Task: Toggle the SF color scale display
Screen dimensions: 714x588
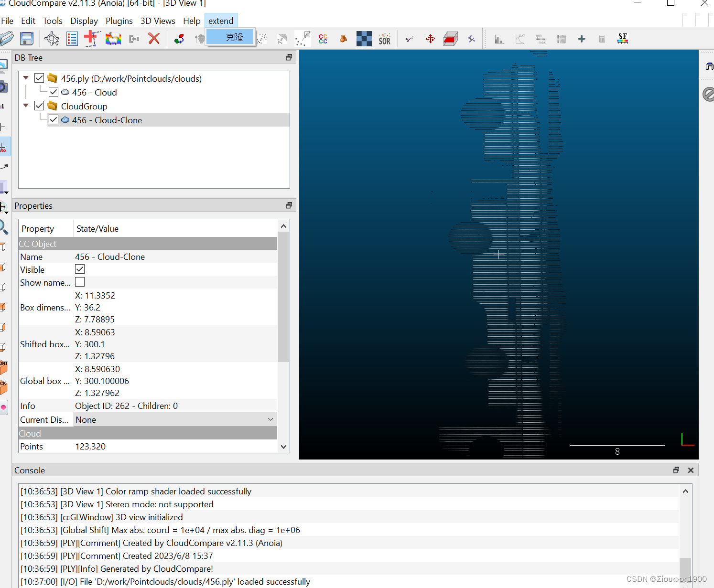Action: tap(622, 38)
